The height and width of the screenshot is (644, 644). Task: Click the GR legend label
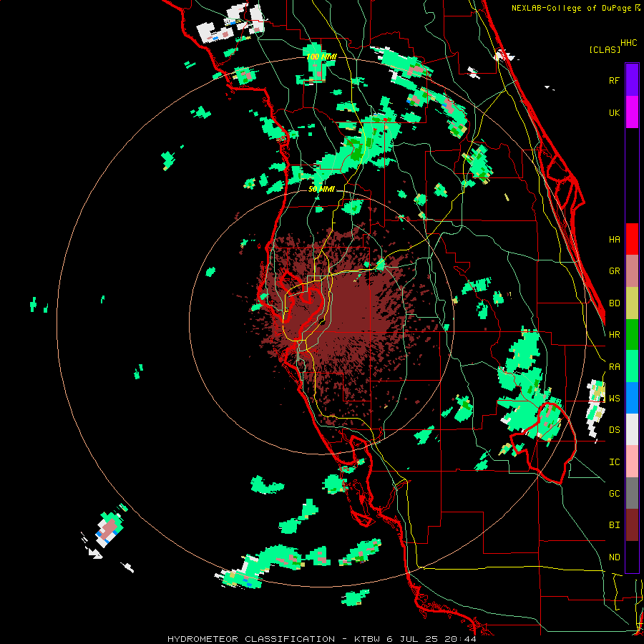(615, 271)
